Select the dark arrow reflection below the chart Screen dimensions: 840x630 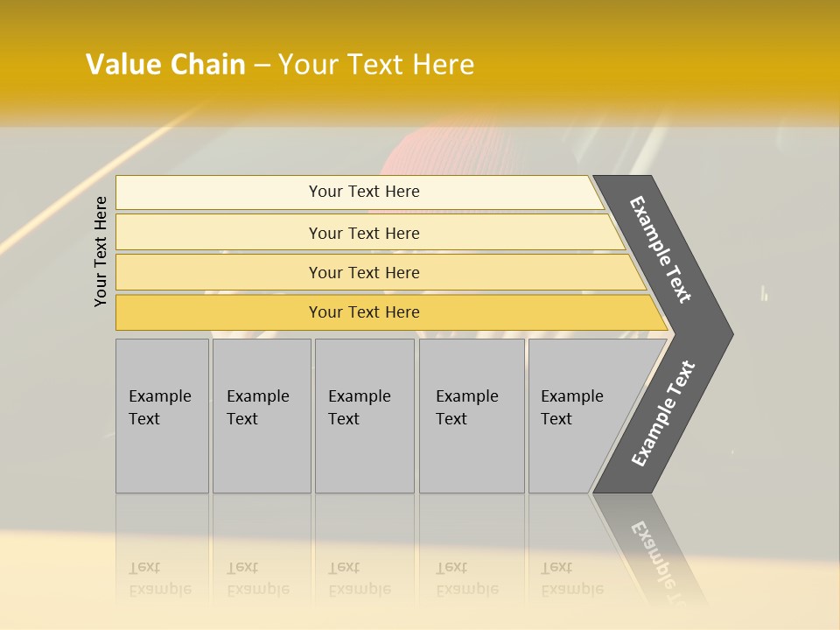coord(649,549)
